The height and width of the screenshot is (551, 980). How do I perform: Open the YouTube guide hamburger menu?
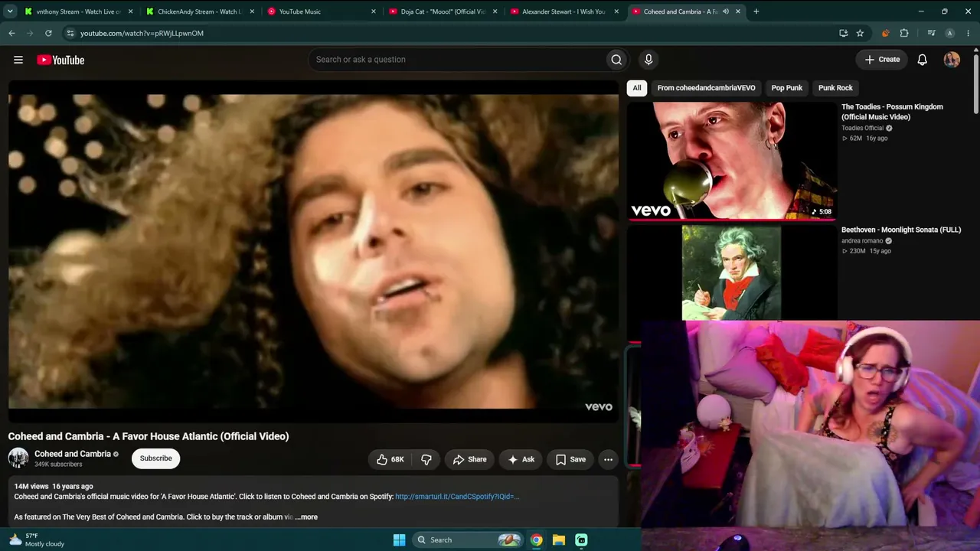tap(18, 60)
